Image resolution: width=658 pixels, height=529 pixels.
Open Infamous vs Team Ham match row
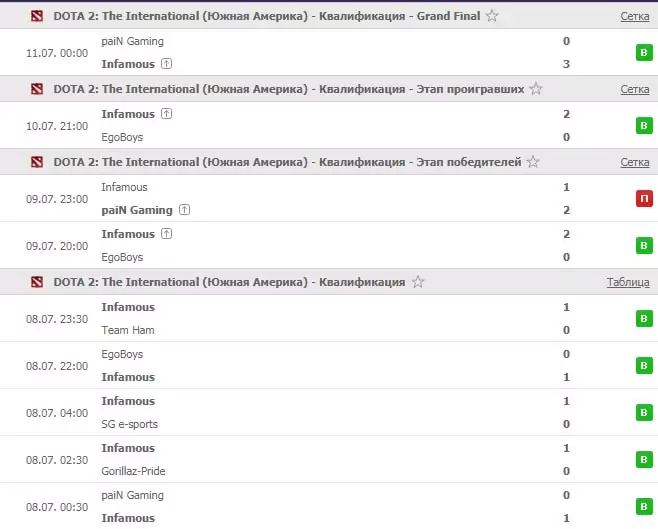point(329,318)
